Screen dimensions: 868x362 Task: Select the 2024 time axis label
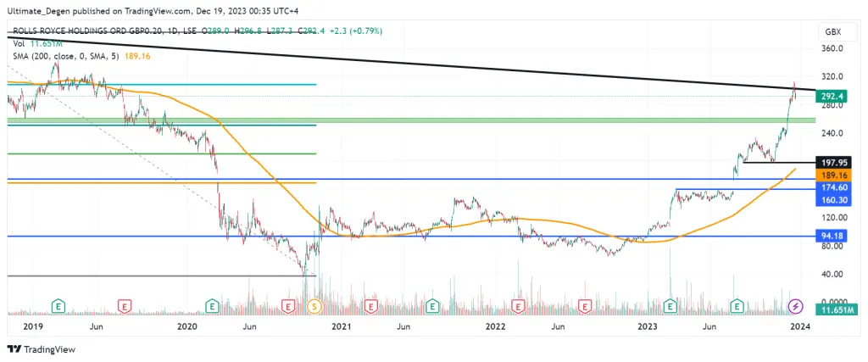(x=800, y=326)
